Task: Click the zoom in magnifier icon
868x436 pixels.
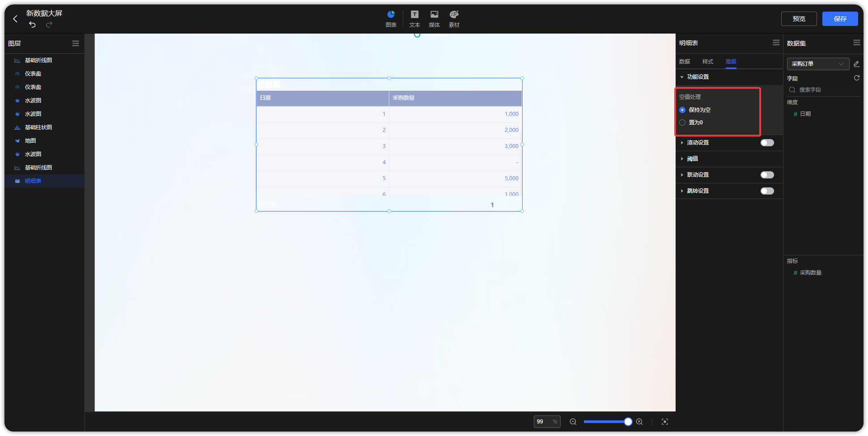Action: 639,422
